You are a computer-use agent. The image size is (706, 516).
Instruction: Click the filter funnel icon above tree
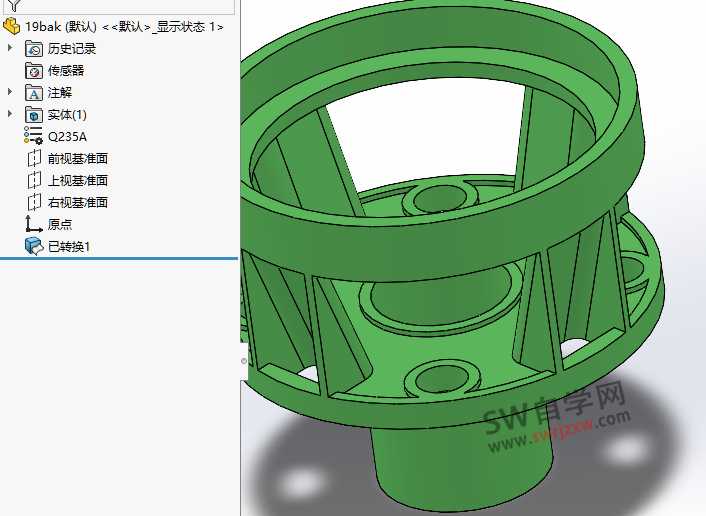[x=13, y=6]
